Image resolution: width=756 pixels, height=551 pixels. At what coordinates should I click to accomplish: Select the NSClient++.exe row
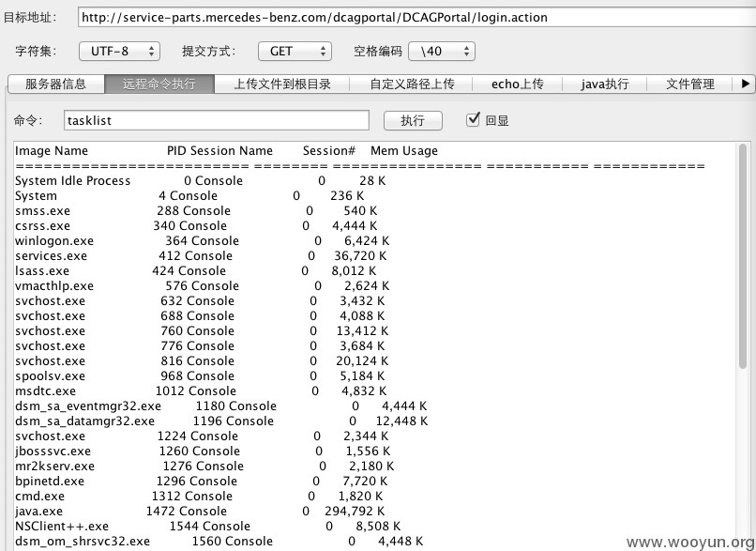click(x=208, y=526)
